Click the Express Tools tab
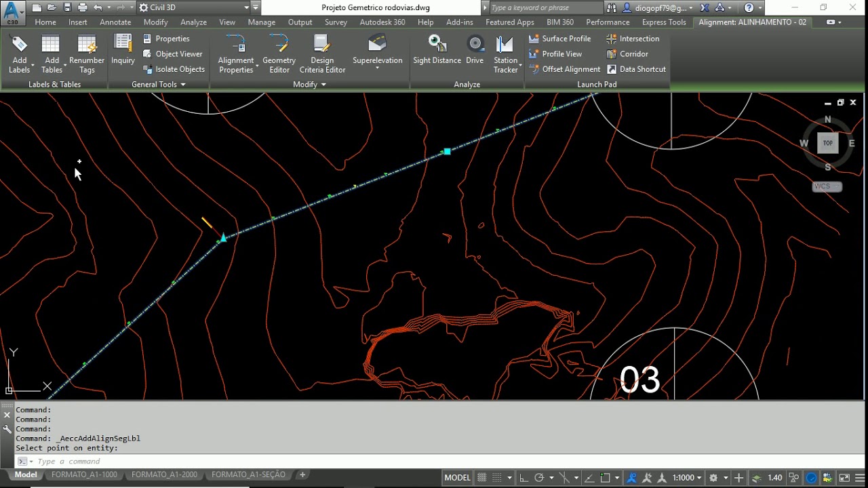868x488 pixels. click(x=663, y=22)
